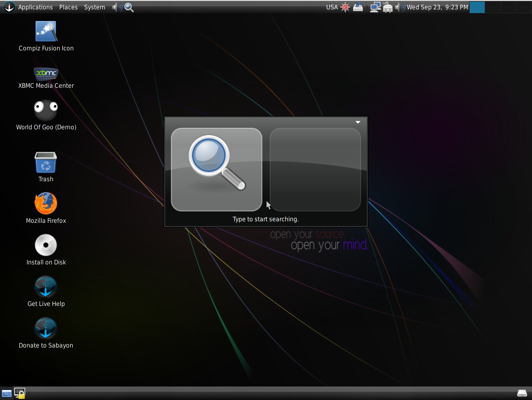532x400 pixels.
Task: Open the Donate to Sabayon shortcut
Action: 46,328
